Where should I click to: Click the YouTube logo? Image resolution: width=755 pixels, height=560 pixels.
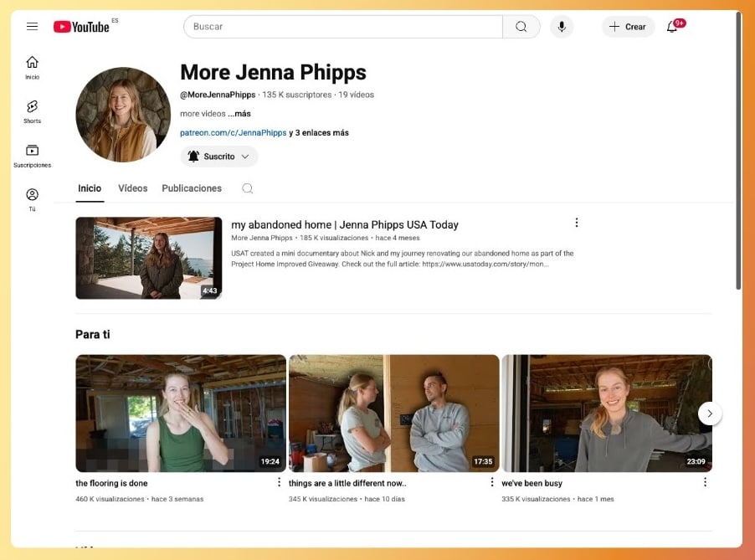click(x=81, y=27)
